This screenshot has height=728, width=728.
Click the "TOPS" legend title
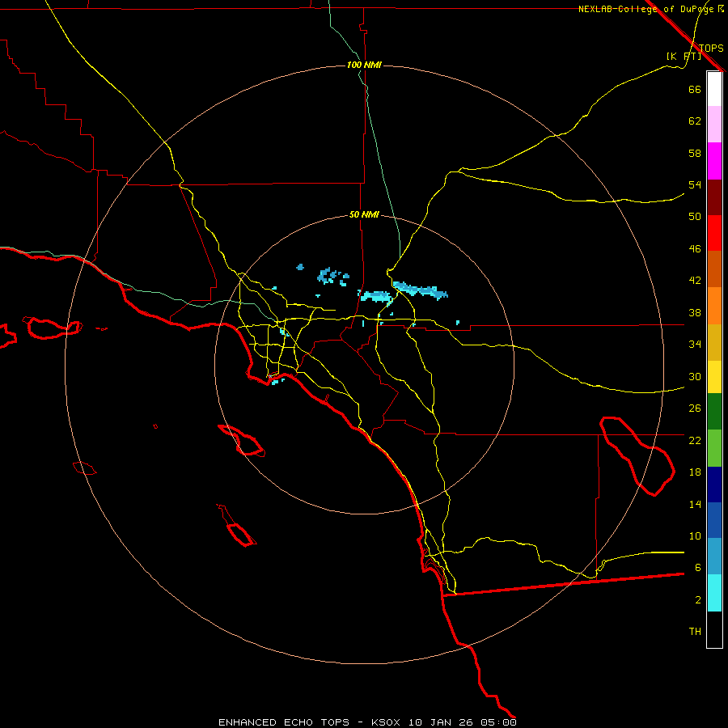coord(711,48)
